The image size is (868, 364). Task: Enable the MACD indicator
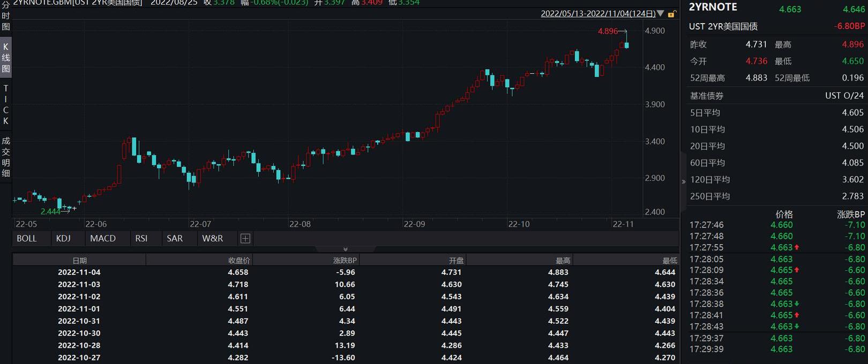(x=103, y=239)
